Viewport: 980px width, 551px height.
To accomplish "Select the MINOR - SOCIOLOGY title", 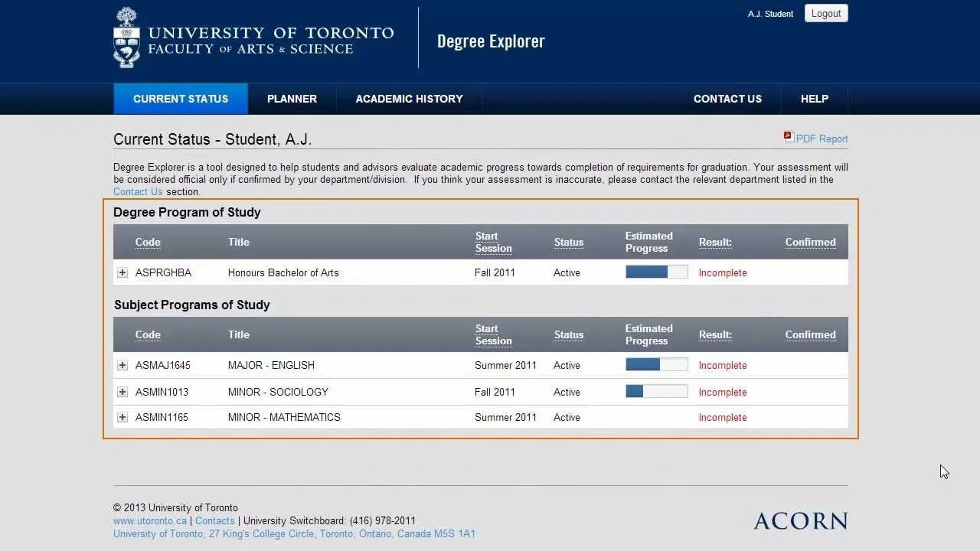I will (x=278, y=392).
